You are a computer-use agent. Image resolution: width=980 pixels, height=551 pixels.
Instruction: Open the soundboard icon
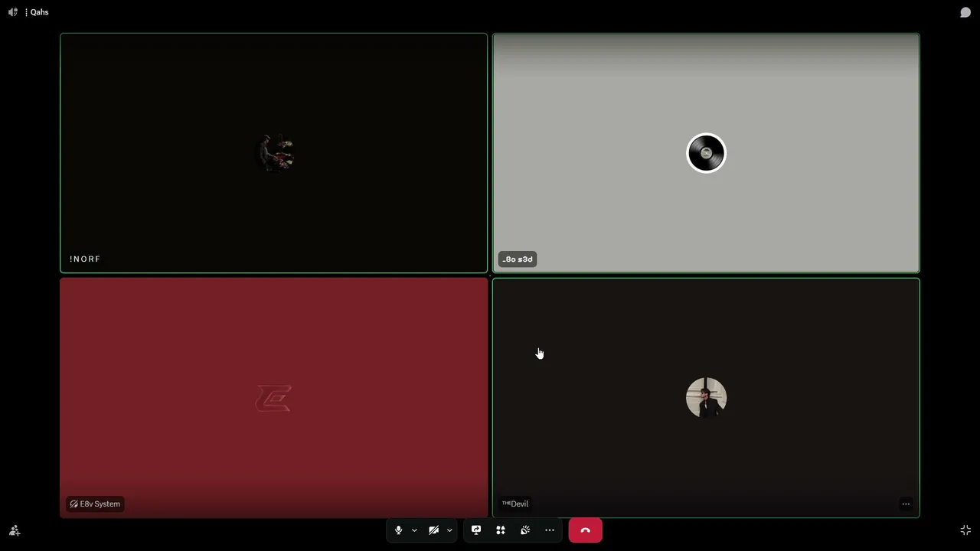pos(525,530)
